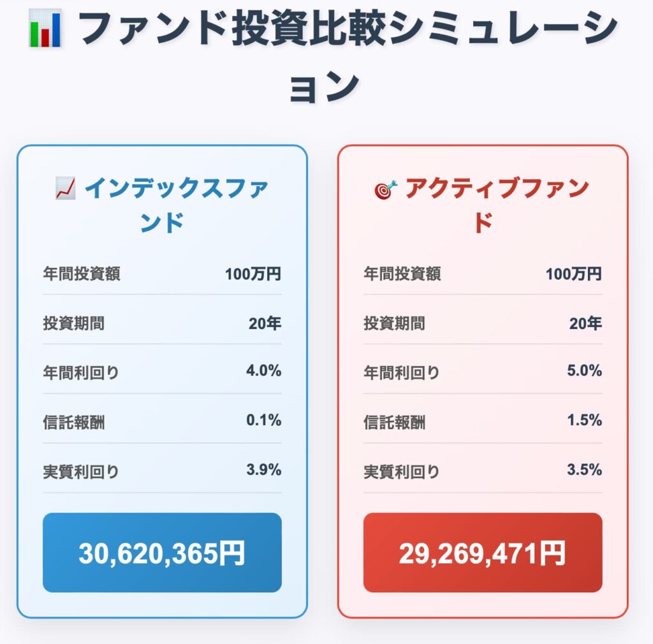
Task: Click the bar chart icon in the title
Action: coord(45,28)
